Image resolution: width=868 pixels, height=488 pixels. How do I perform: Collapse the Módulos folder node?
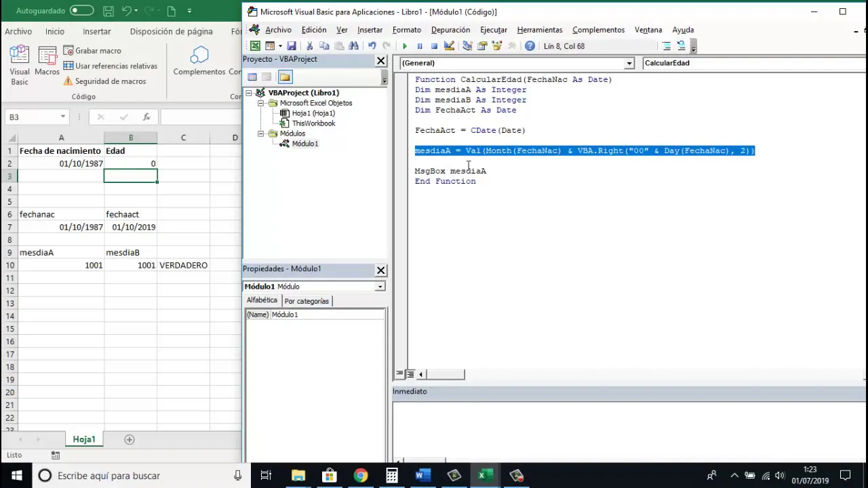[260, 134]
